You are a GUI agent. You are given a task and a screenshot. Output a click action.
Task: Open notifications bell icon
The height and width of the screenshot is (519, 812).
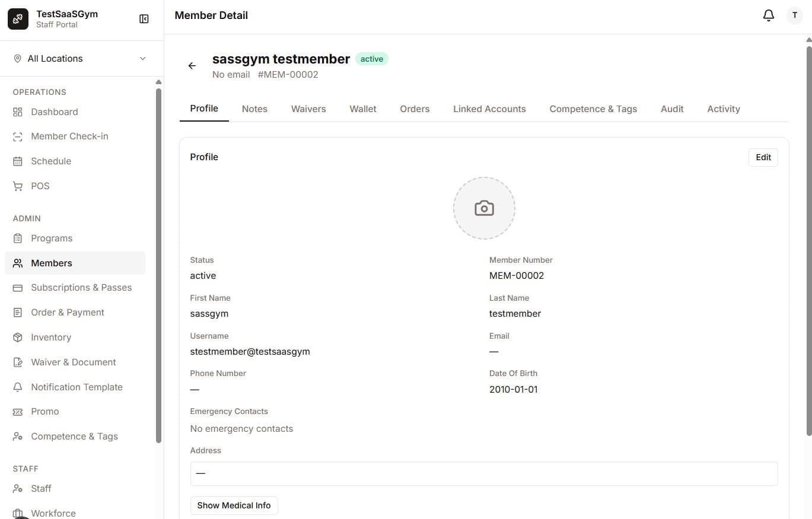click(x=768, y=15)
